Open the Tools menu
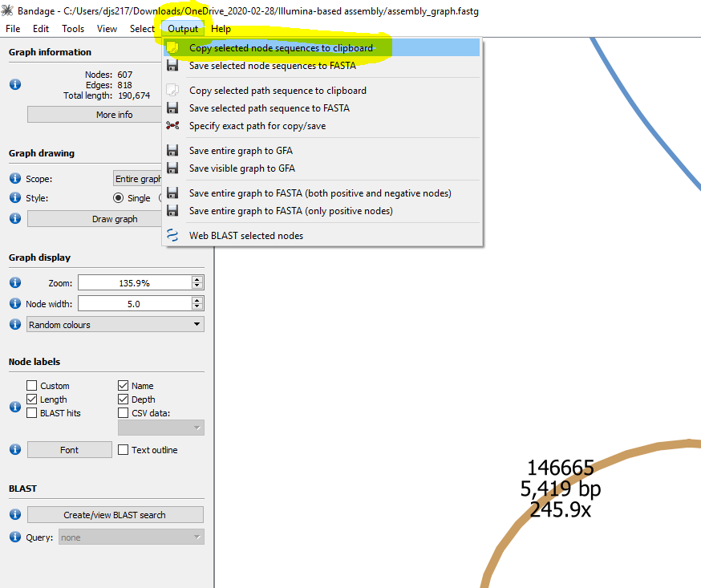 coord(73,29)
